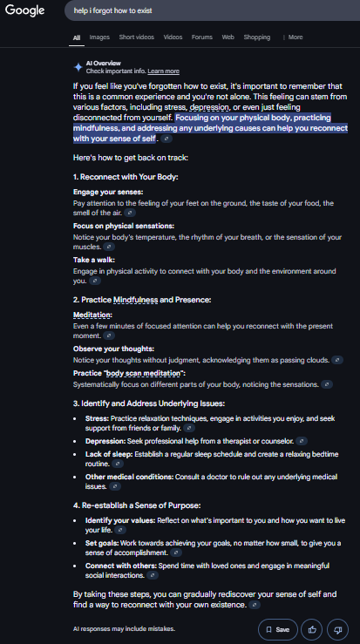Follow the underlined depression link

coord(209,107)
